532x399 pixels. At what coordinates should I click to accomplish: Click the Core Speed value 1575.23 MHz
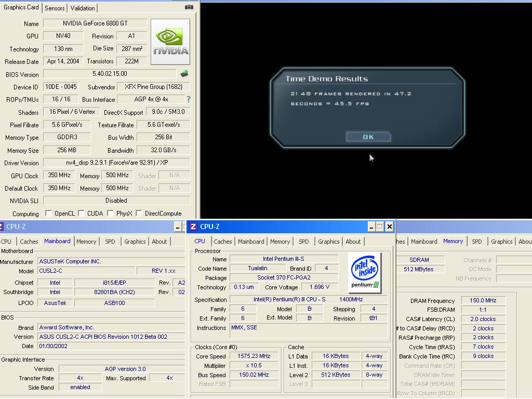(x=254, y=356)
